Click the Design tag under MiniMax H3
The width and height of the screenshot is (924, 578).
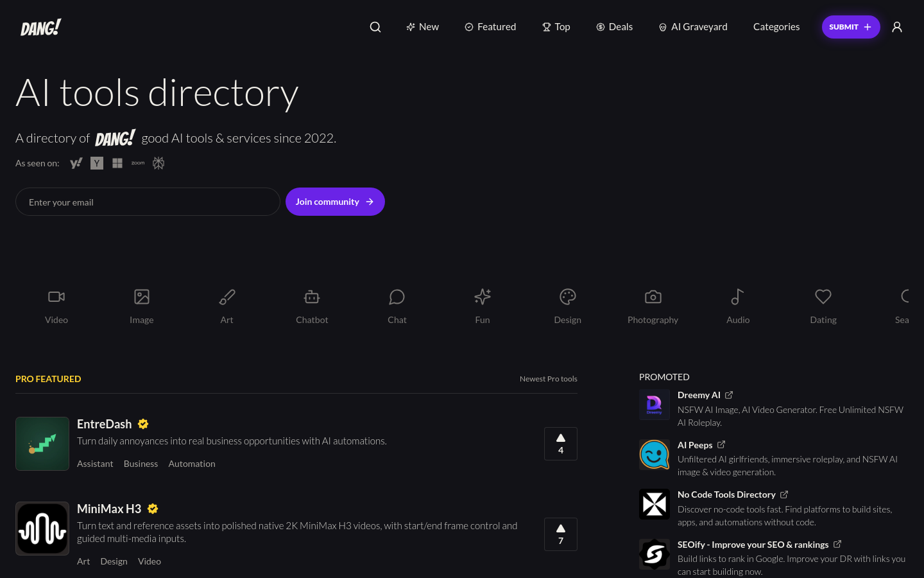114,561
